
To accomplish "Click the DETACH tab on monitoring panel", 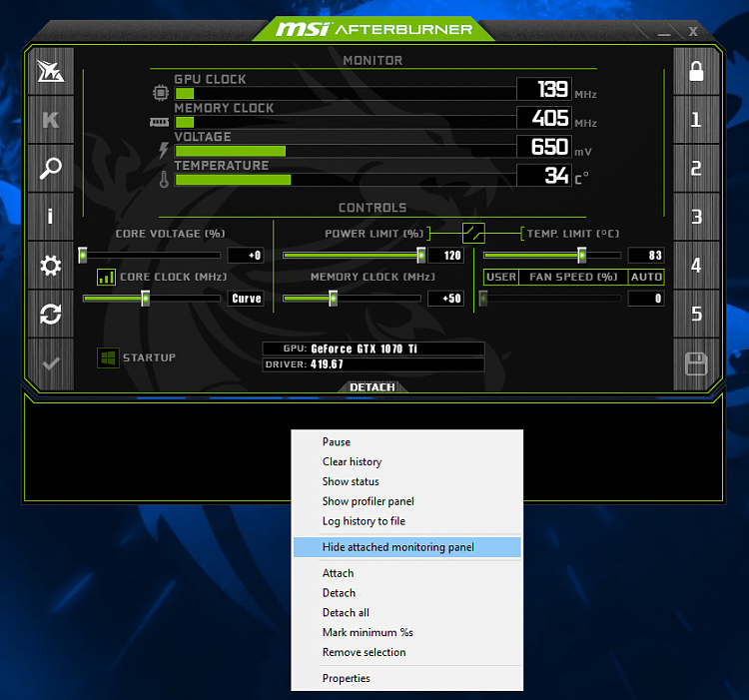I will 373,387.
